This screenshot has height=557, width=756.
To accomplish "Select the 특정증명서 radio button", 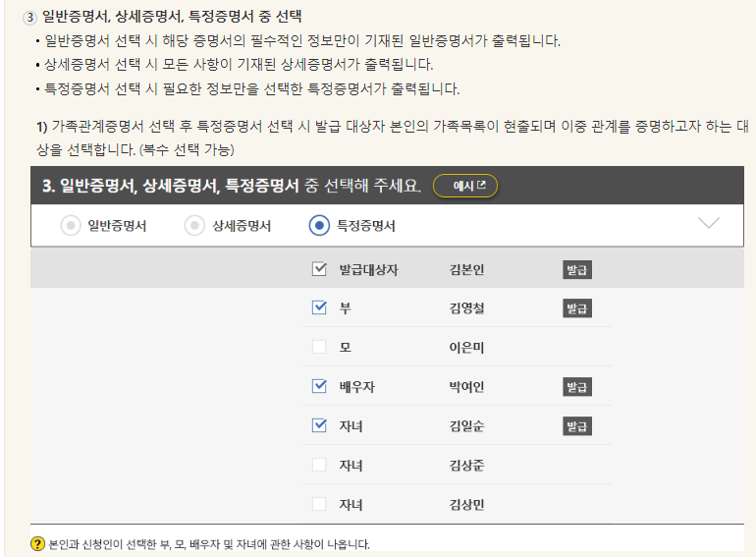I will [x=319, y=225].
